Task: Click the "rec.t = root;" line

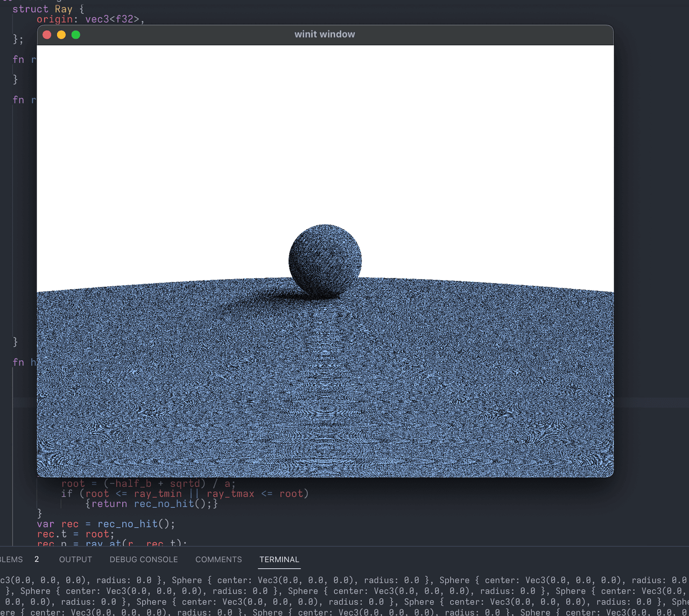Action: (x=75, y=534)
